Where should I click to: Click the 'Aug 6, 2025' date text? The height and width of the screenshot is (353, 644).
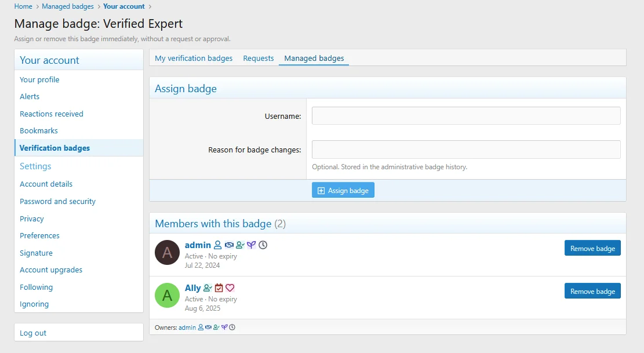(x=202, y=308)
